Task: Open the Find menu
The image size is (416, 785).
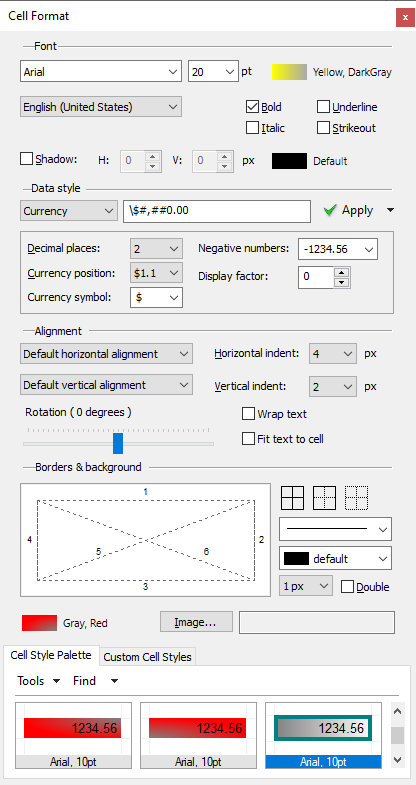Action: tap(95, 681)
